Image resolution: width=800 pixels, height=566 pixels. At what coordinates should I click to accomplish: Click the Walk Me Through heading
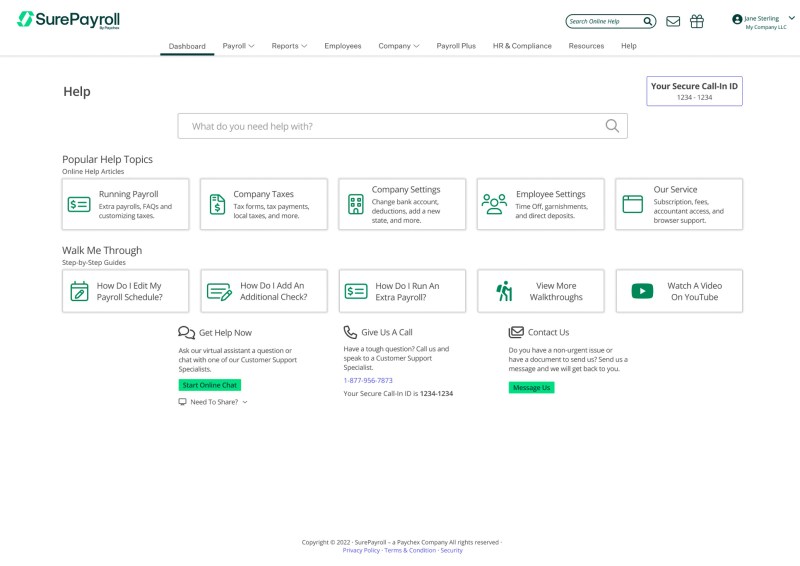tap(102, 250)
